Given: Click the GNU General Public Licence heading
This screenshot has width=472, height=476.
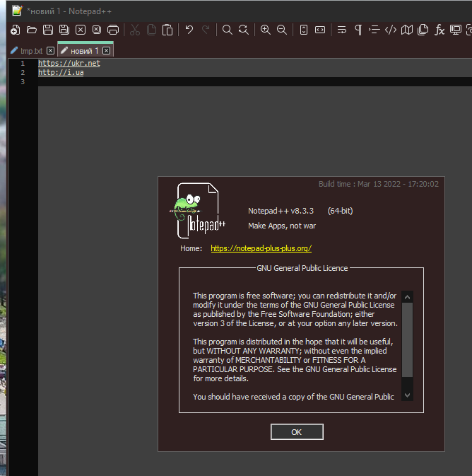Looking at the screenshot, I should (302, 268).
